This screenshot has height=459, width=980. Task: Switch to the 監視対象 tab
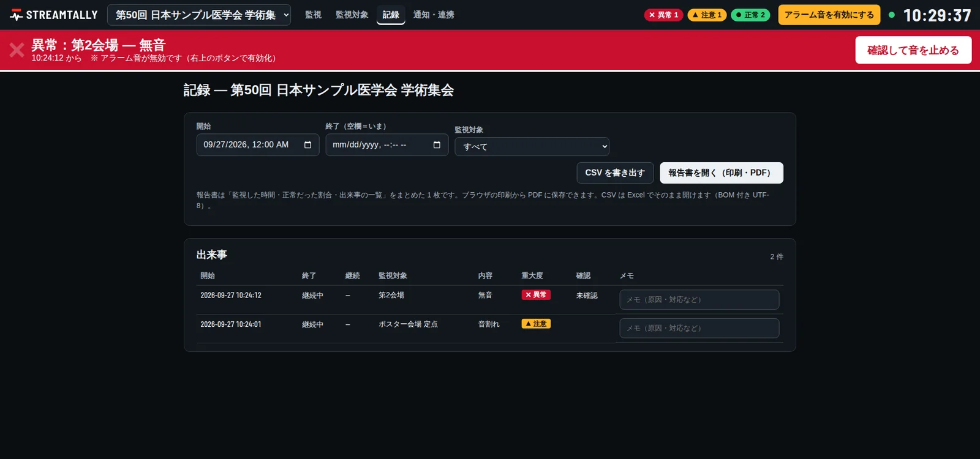point(352,15)
